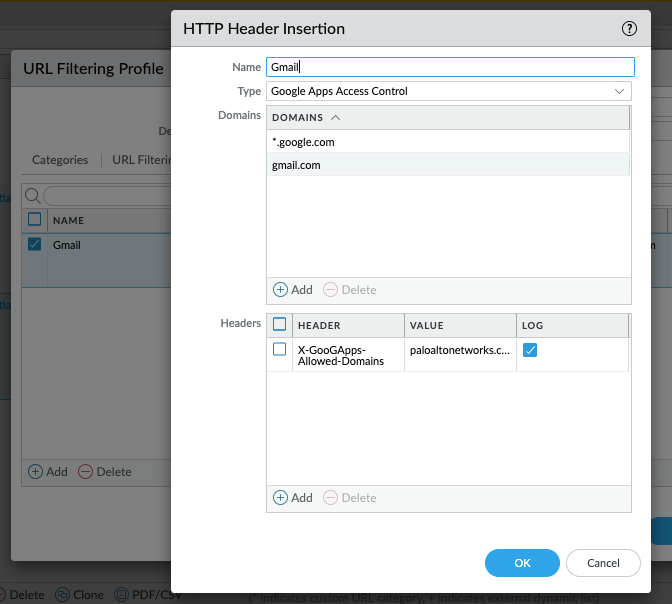672x604 pixels.
Task: Enable Log checkbox for X-GooGApps-Allowed-Domains header
Action: click(x=530, y=350)
